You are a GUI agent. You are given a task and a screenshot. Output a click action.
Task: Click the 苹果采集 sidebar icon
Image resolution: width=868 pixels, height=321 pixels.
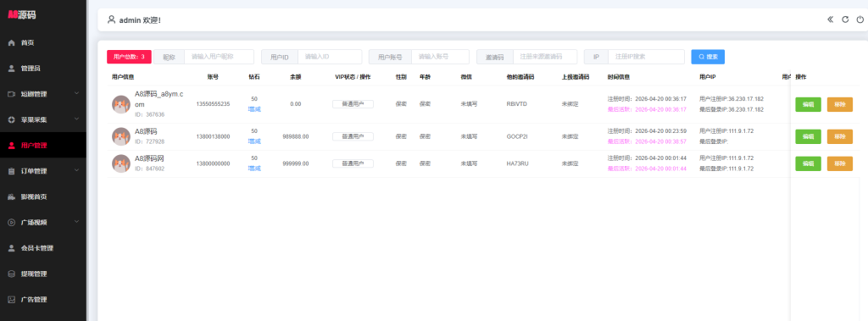point(12,119)
